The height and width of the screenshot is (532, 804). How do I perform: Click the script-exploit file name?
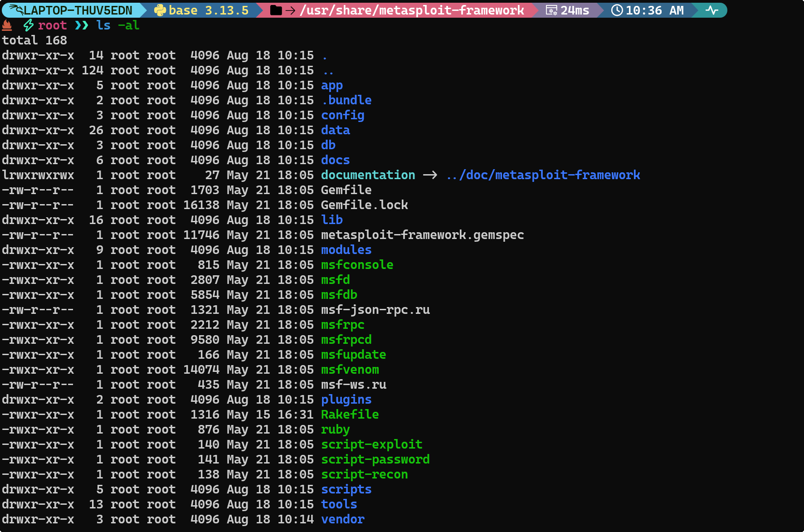tap(371, 444)
